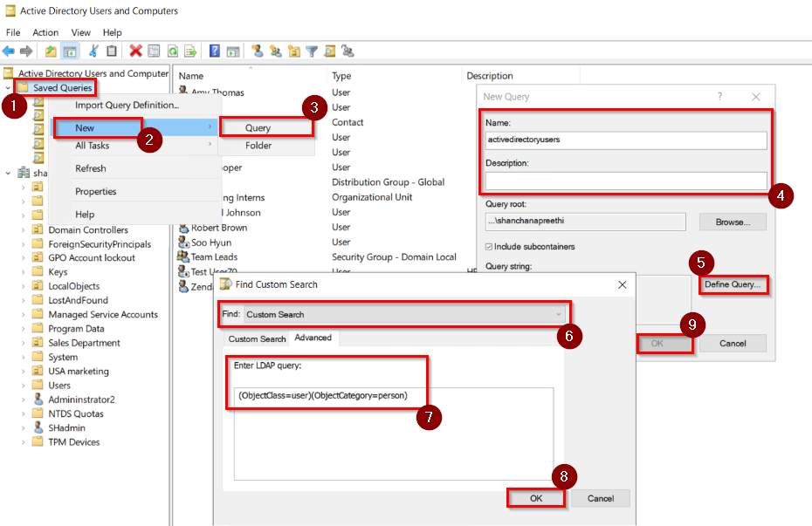Viewport: 812px width, 526px height.
Task: Click the Help question mark icon
Action: 213,51
